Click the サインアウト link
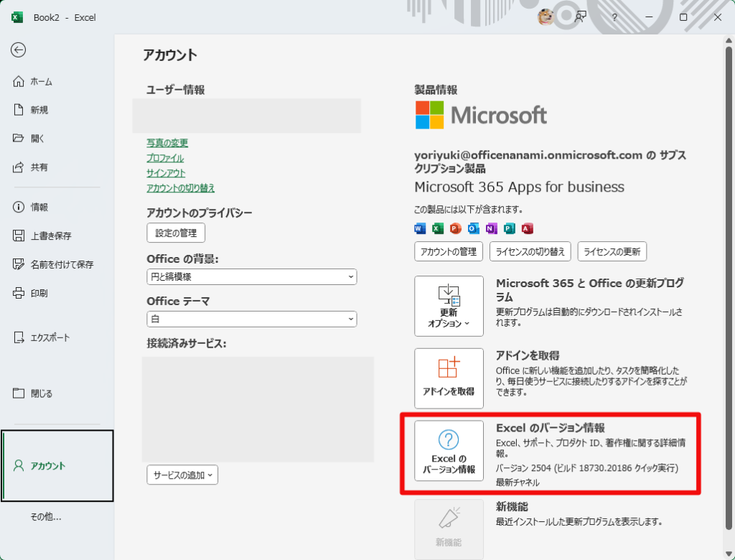The image size is (735, 560). tap(166, 173)
